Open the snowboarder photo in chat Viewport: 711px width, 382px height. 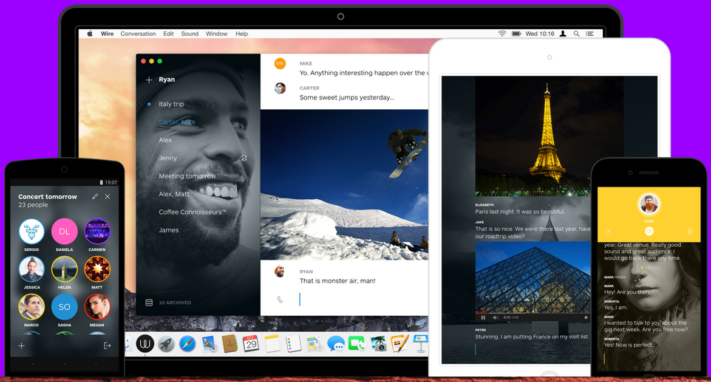pyautogui.click(x=344, y=185)
